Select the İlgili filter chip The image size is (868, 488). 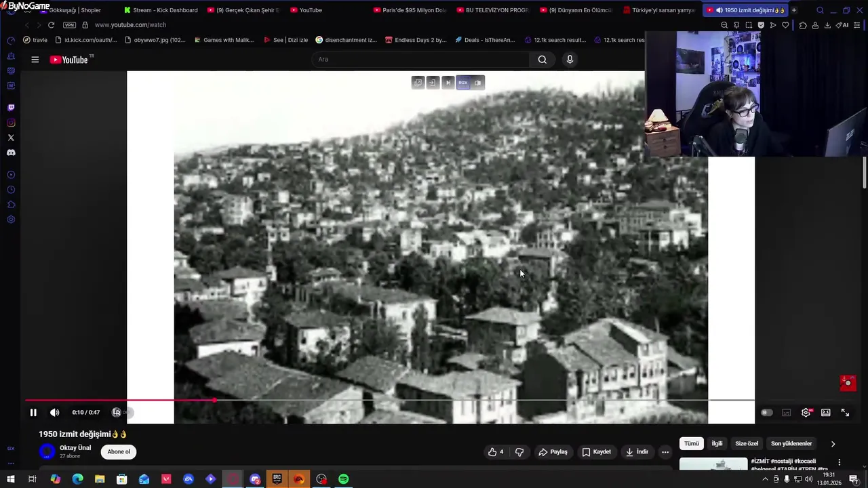click(x=717, y=443)
